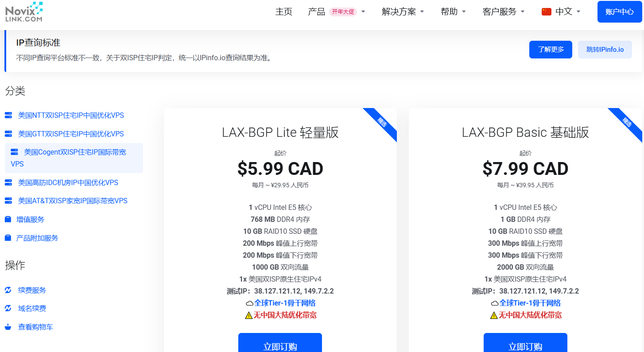644x352 pixels.
Task: Click refresh icon beside 域名续费
Action: click(8, 308)
